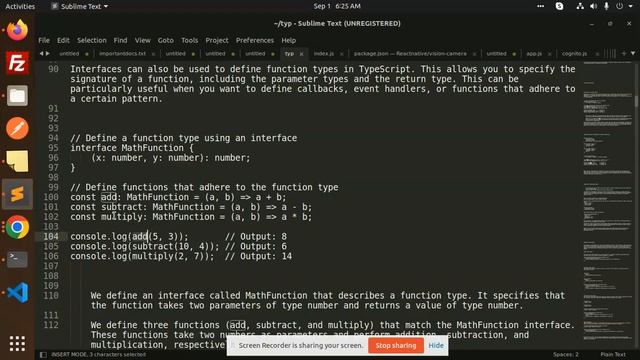The width and height of the screenshot is (640, 360).
Task: Click the three-dots tray indicator
Action: click(x=540, y=6)
